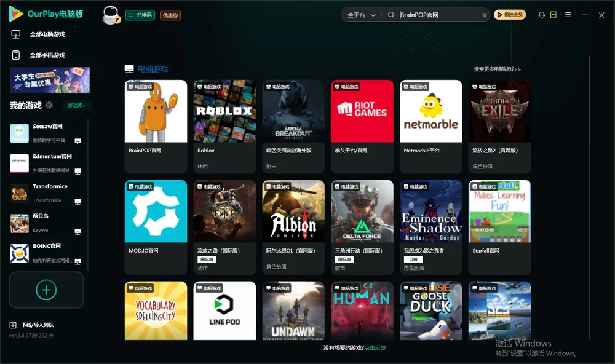Open 全部手机游戏 in the sidebar
This screenshot has height=364, width=615.
(x=38, y=55)
